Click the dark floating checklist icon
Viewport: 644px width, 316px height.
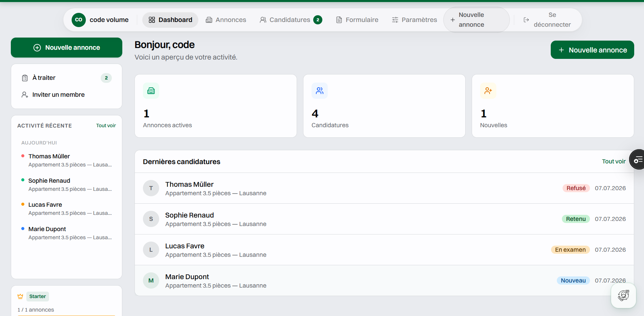click(x=638, y=160)
